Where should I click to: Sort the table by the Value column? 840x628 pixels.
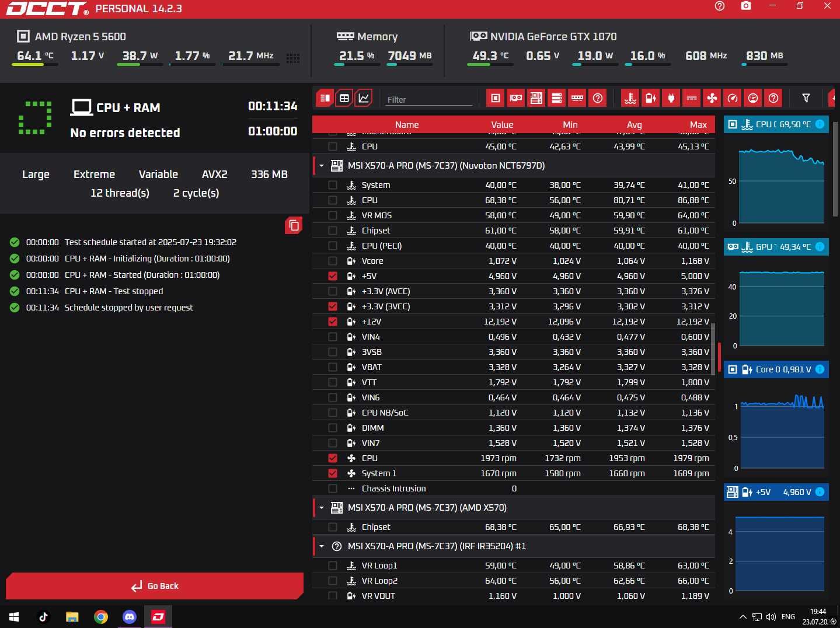point(502,124)
